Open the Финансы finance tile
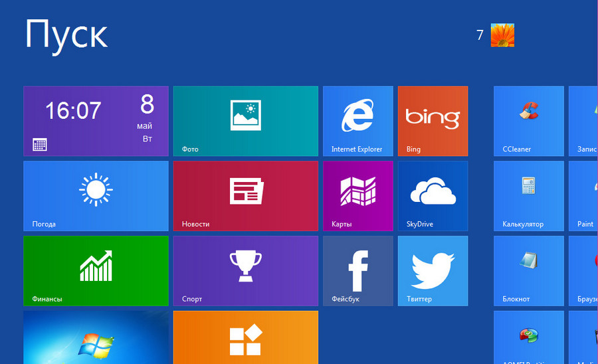The image size is (598, 364). 96,271
